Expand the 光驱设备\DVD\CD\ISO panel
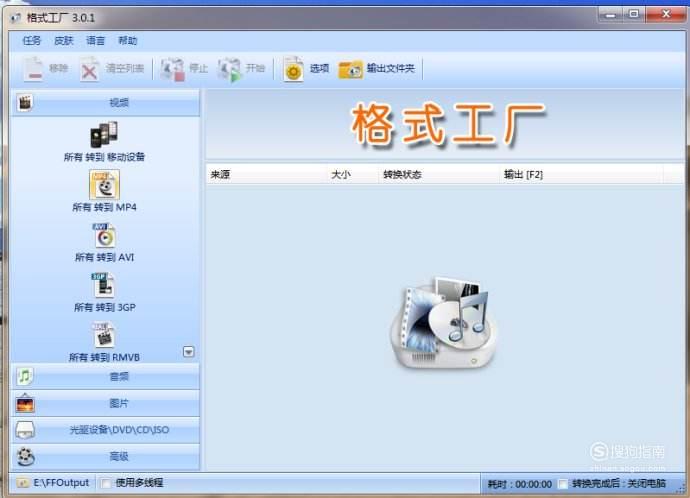The width and height of the screenshot is (690, 498). click(x=105, y=430)
